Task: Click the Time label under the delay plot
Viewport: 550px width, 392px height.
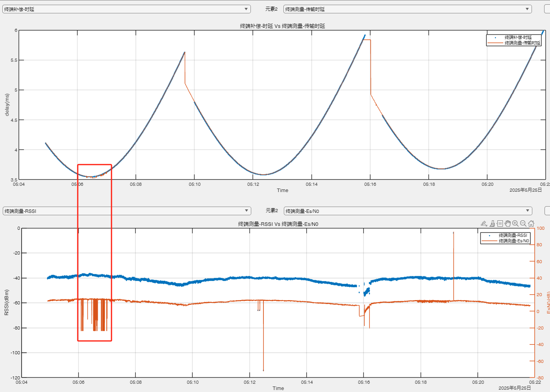Action: click(283, 190)
